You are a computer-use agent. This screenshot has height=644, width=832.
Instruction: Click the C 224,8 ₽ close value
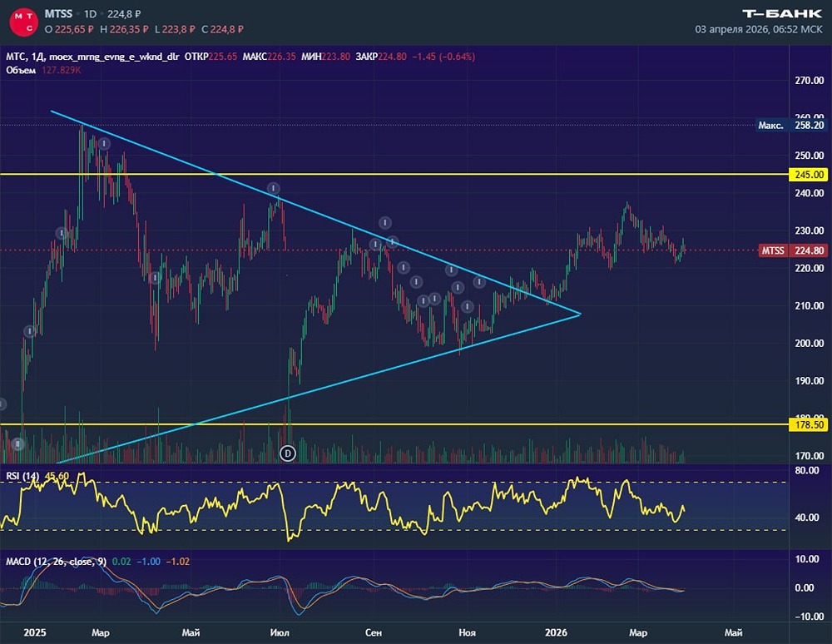pyautogui.click(x=222, y=29)
